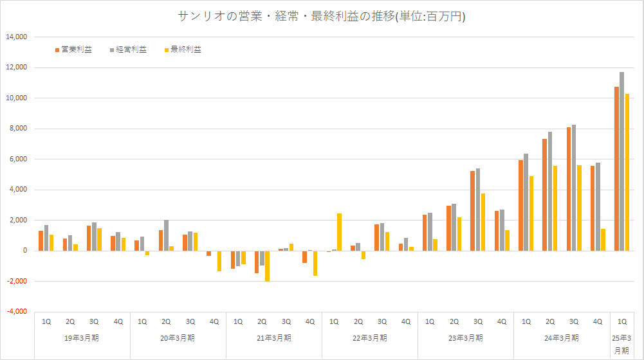Click the 25年3月期 period label
Image resolution: width=644 pixels, height=360 pixels.
point(622,345)
